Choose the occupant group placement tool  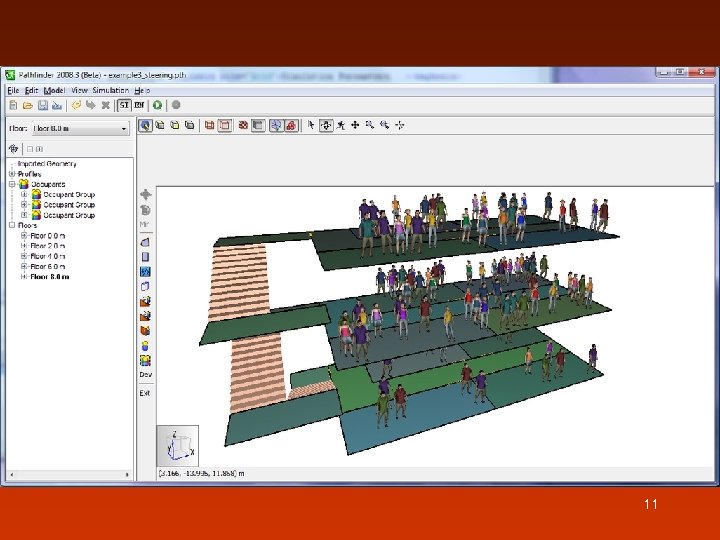(x=145, y=360)
